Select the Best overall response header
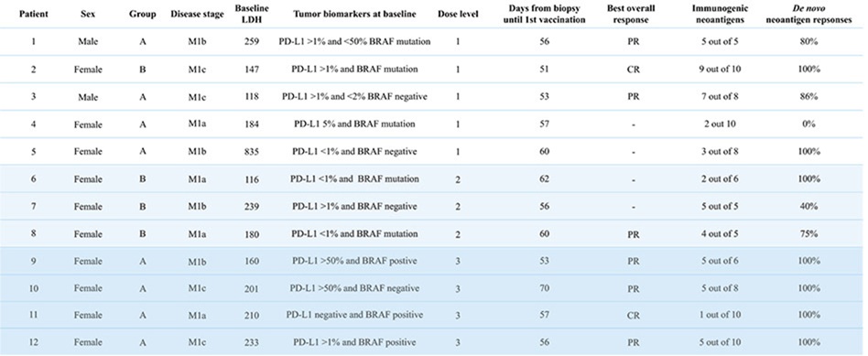The image size is (868, 356). click(633, 14)
